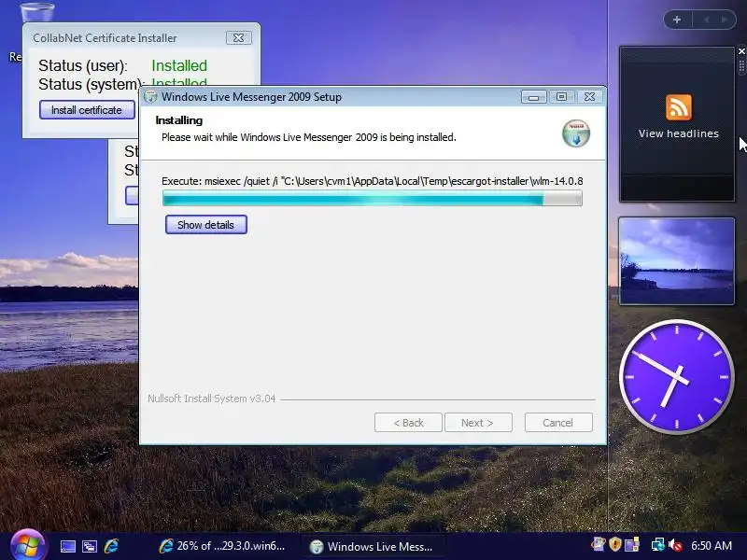Click the Please wait while installing message

(309, 137)
